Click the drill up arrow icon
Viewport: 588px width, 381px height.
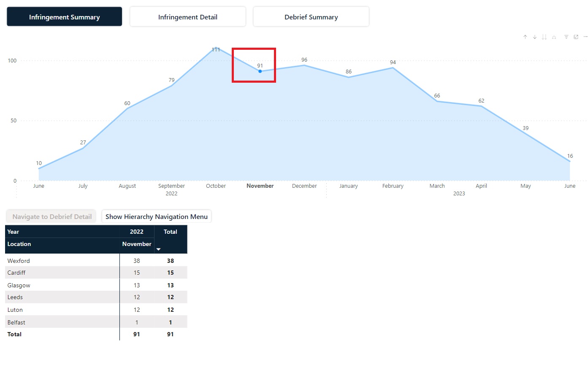[525, 37]
